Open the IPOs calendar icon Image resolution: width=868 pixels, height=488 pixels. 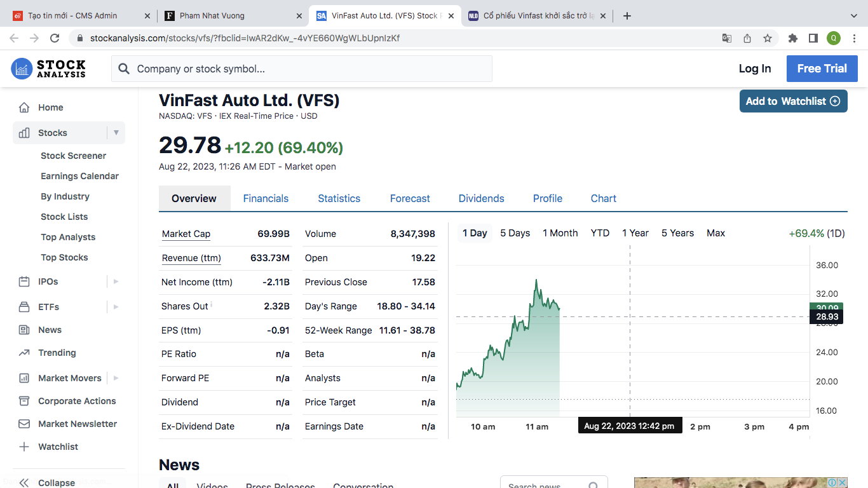(x=24, y=281)
